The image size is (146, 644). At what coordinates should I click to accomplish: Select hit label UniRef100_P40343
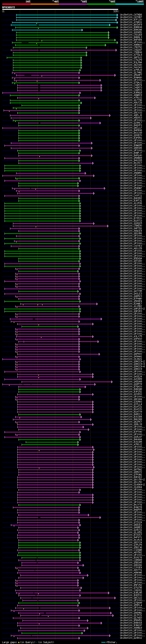[x=131, y=67]
